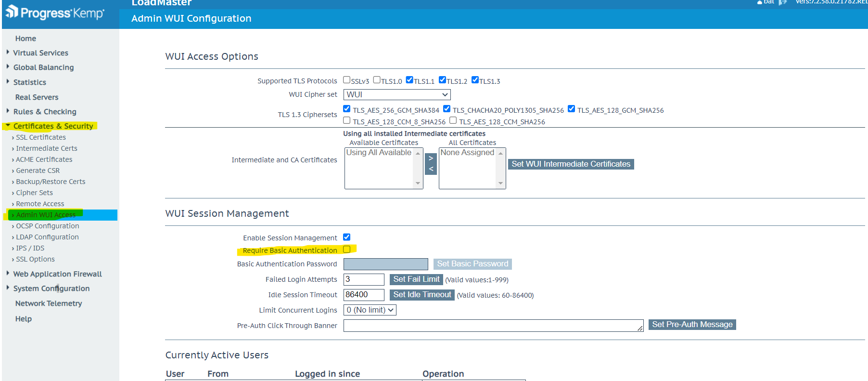Open the SSL Certificates submenu item
The image size is (868, 381).
click(x=41, y=137)
